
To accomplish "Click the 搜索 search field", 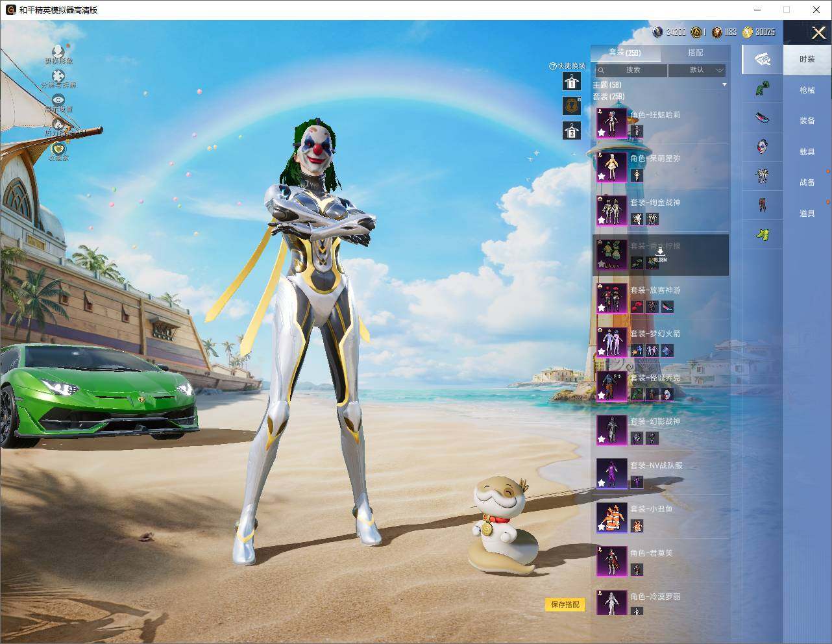I will click(631, 70).
